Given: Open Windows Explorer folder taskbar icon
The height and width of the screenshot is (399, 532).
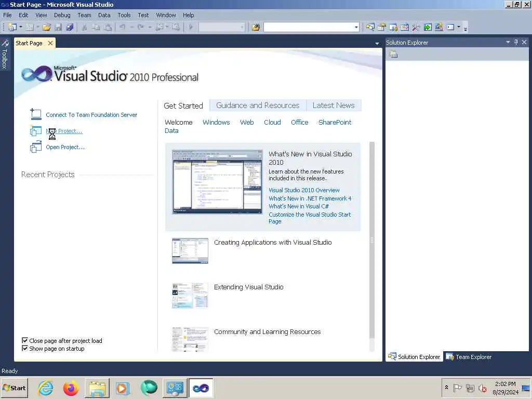Looking at the screenshot, I should 97,388.
